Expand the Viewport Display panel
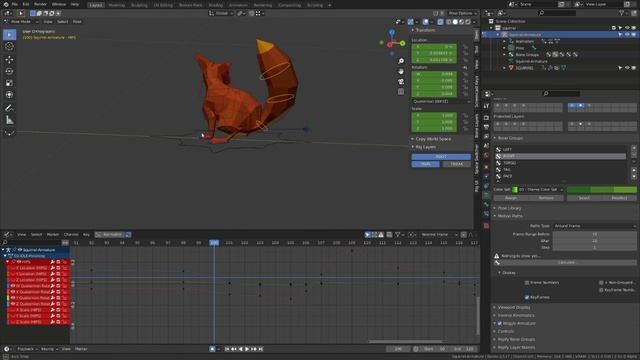 point(513,307)
